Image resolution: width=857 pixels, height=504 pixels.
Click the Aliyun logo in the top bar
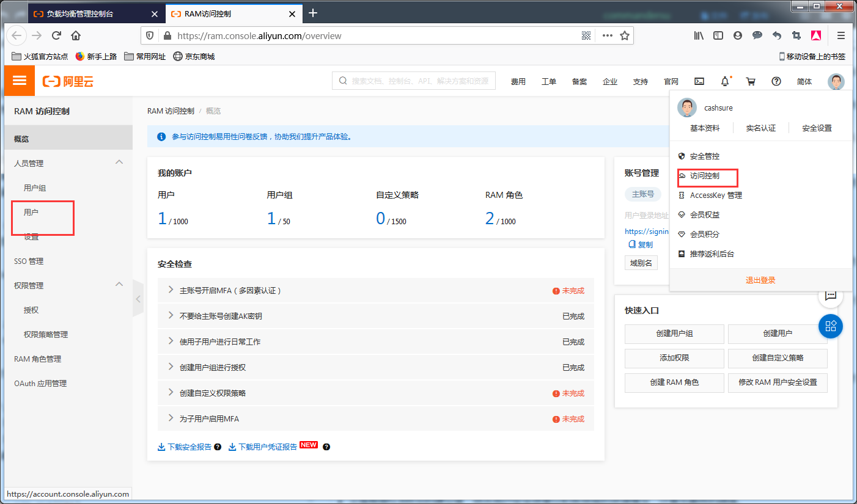click(67, 80)
